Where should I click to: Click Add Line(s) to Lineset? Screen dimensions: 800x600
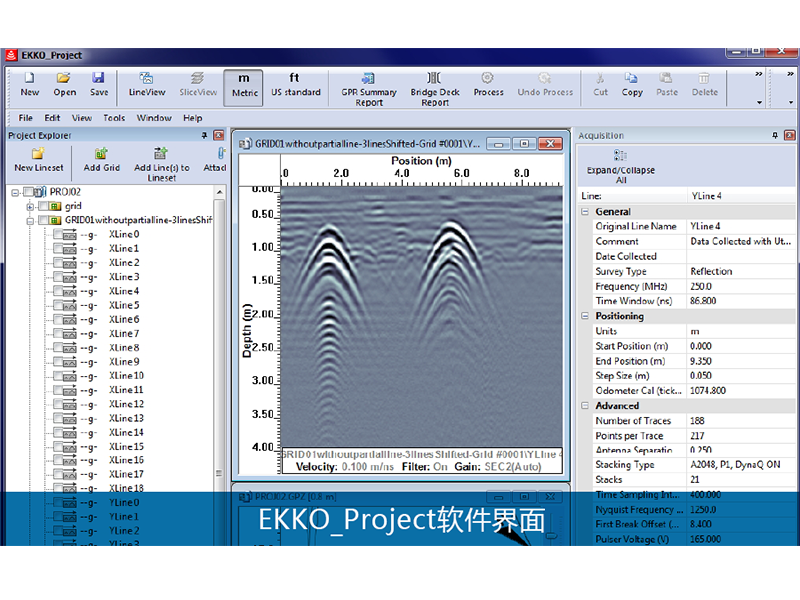(x=161, y=164)
